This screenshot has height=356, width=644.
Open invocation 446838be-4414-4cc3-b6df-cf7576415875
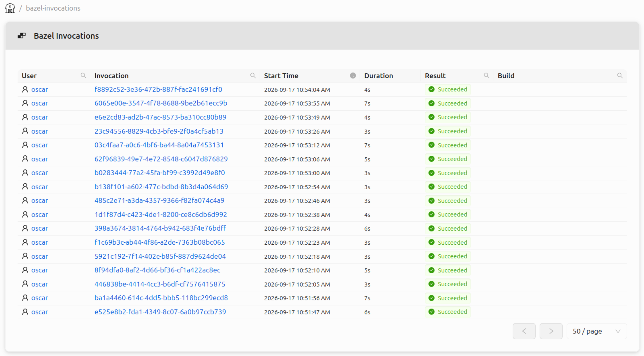(160, 284)
